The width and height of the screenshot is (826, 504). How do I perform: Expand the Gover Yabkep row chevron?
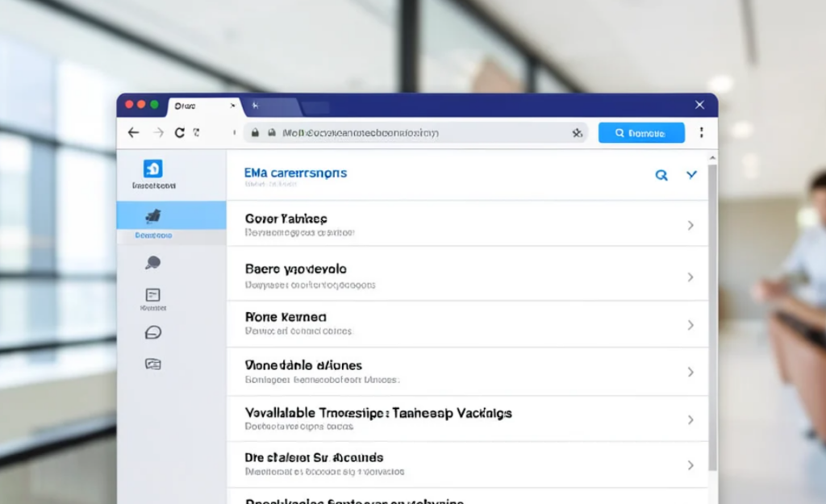pyautogui.click(x=690, y=226)
